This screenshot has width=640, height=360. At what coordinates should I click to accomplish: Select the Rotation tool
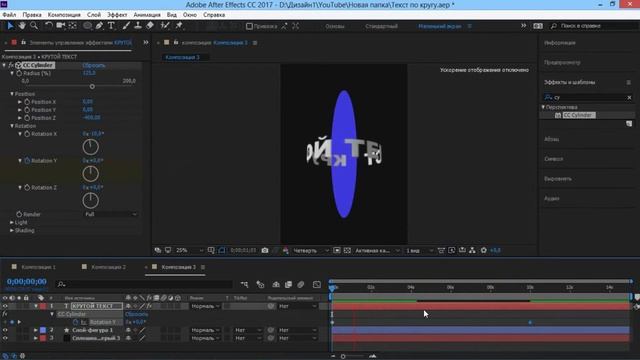click(49, 26)
